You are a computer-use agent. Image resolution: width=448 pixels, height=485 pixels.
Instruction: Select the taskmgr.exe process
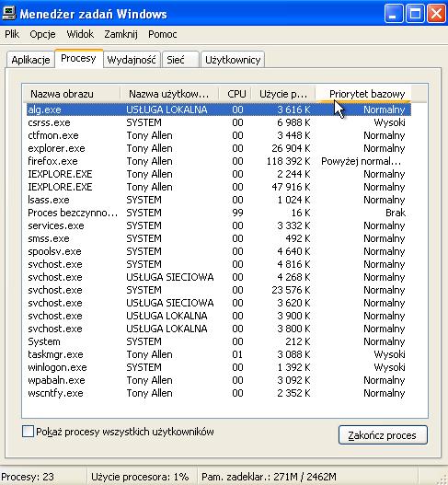(x=219, y=354)
